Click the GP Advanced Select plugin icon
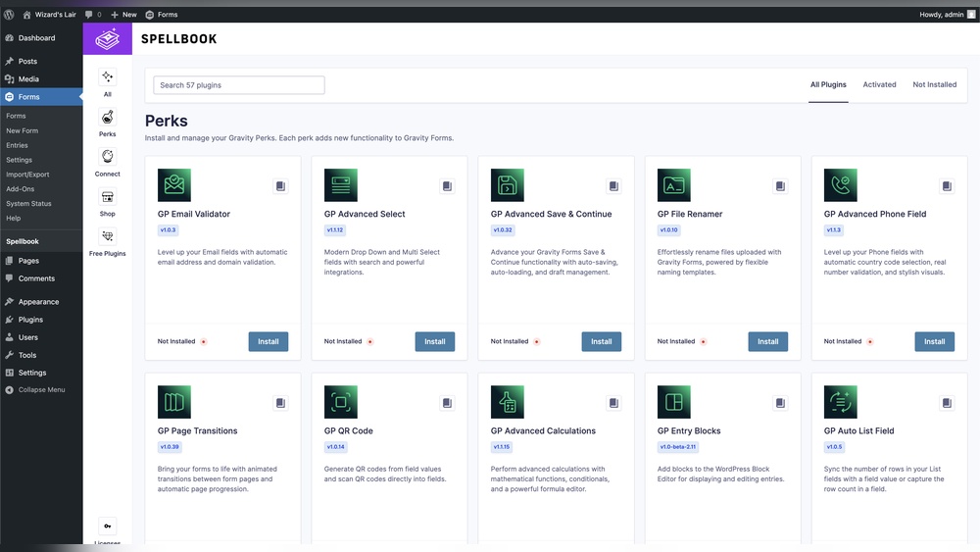980x552 pixels. (x=341, y=185)
